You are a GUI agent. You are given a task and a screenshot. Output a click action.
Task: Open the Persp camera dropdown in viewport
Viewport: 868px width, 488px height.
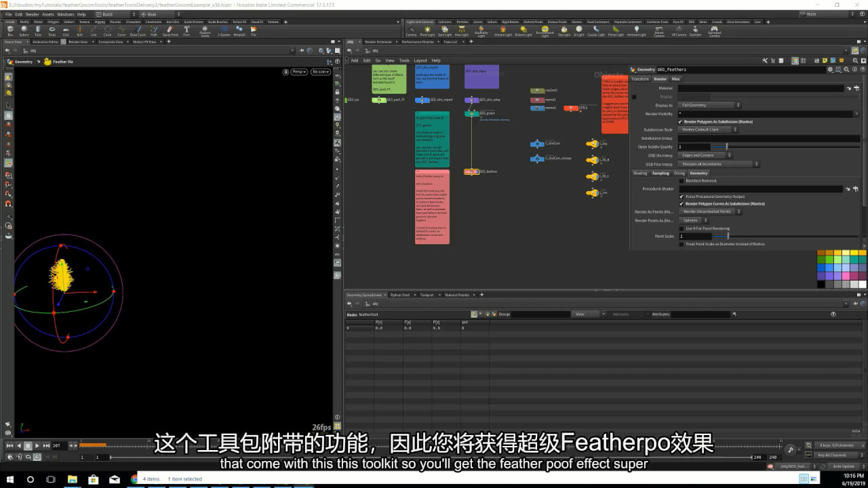(299, 72)
